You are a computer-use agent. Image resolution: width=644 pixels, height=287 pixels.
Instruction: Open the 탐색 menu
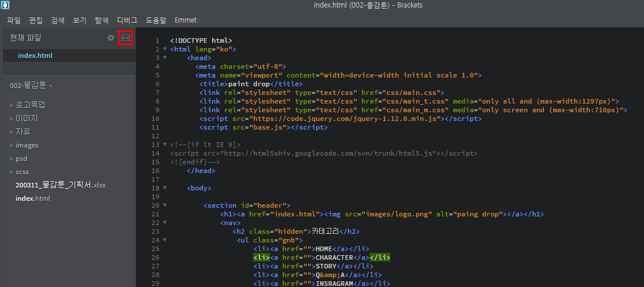click(101, 20)
